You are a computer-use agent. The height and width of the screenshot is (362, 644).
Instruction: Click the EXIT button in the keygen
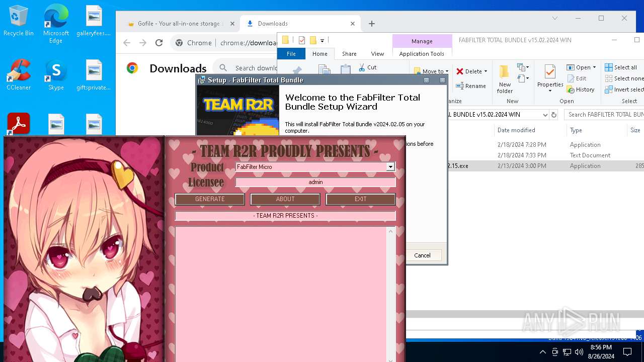pyautogui.click(x=361, y=199)
